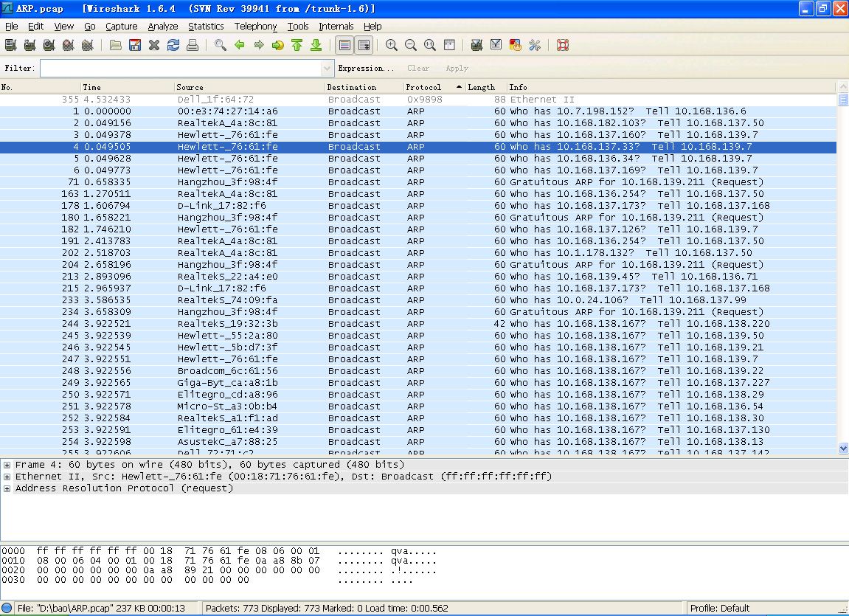Screen dimensions: 849x616
Task: Click the Find packet magnifier icon
Action: coord(221,45)
